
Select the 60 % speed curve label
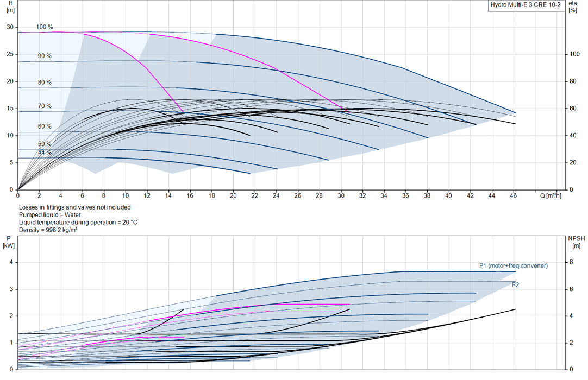coord(45,126)
